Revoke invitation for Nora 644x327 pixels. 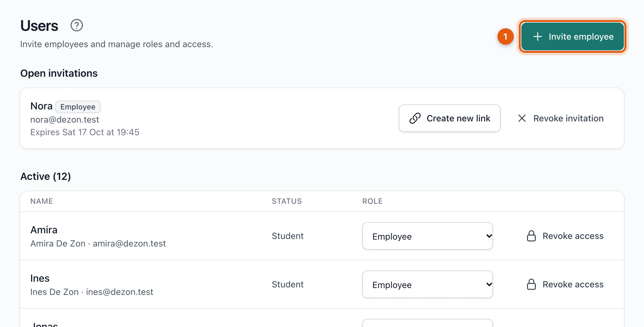561,118
